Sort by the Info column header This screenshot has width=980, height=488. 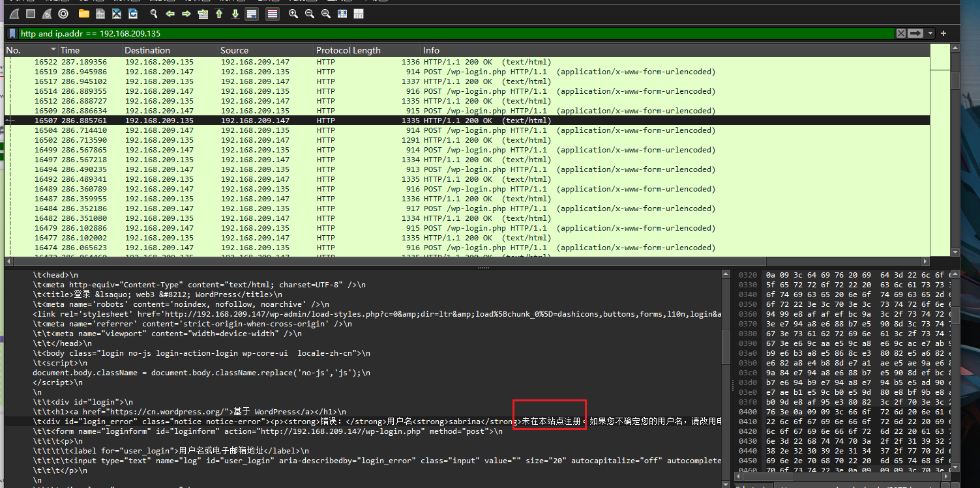click(676, 50)
